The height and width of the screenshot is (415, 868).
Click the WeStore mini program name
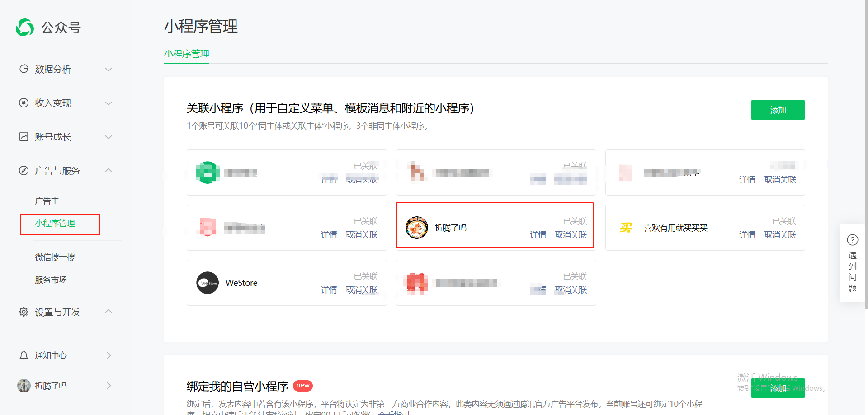tap(241, 283)
